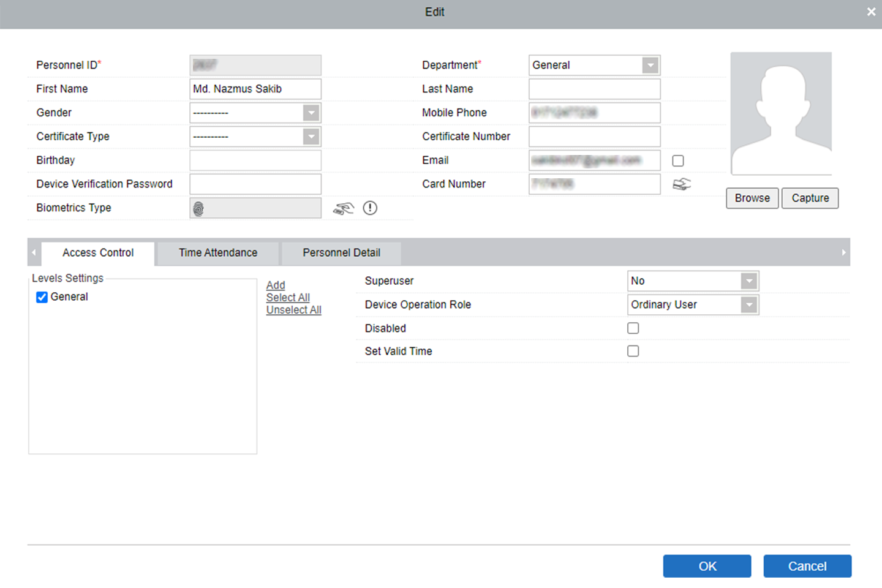Tick the Set Valid Time checkbox
Image resolution: width=882 pixels, height=588 pixels.
[x=633, y=351]
